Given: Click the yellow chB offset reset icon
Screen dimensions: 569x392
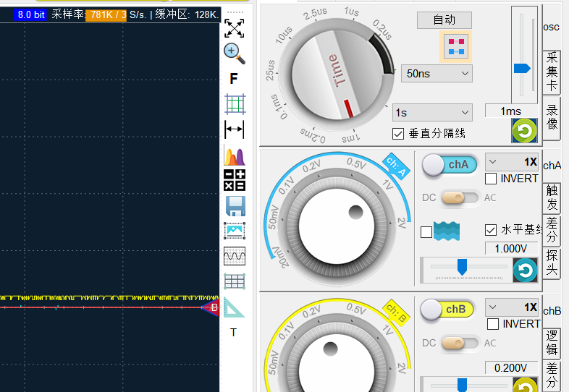Looking at the screenshot, I should (525, 384).
